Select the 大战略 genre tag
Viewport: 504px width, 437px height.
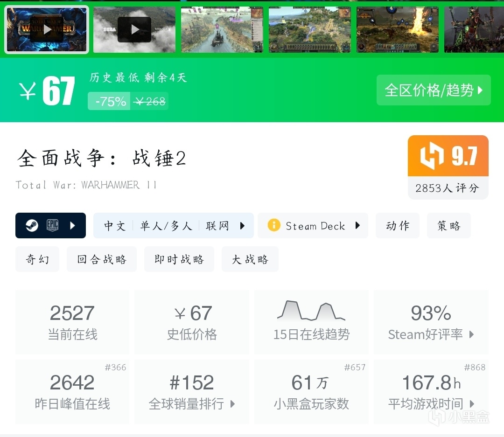(x=250, y=259)
